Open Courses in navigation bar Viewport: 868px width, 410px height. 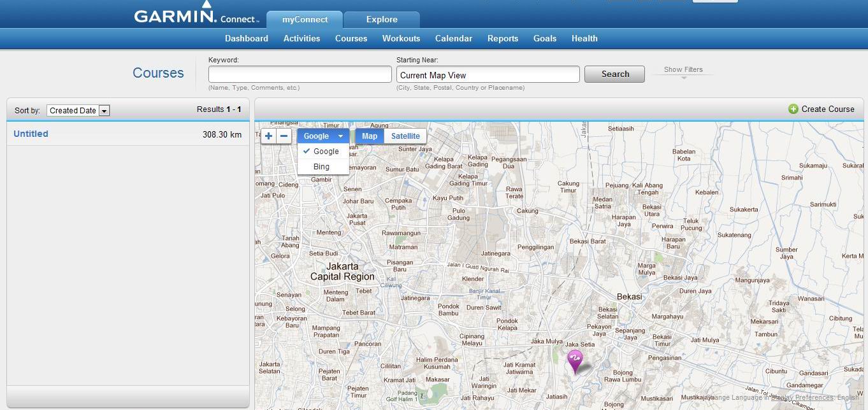tap(351, 38)
